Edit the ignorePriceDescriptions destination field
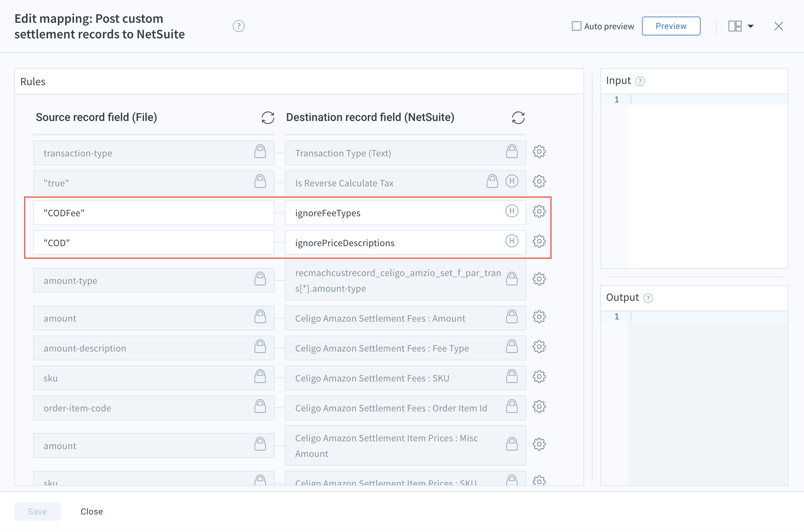The height and width of the screenshot is (532, 804). pos(405,243)
